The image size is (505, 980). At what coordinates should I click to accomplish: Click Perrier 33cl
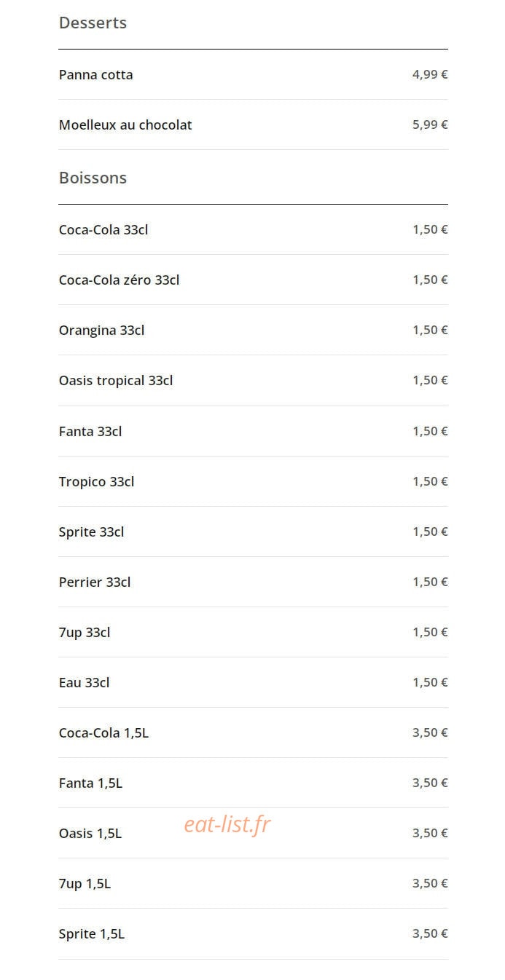pos(253,582)
